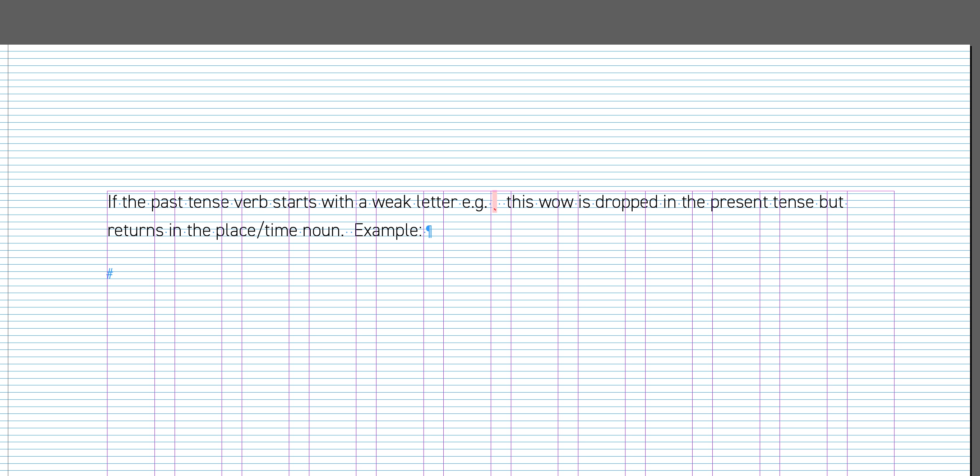The image size is (980, 476).
Task: Click the word "Example:" on second line
Action: click(x=388, y=231)
